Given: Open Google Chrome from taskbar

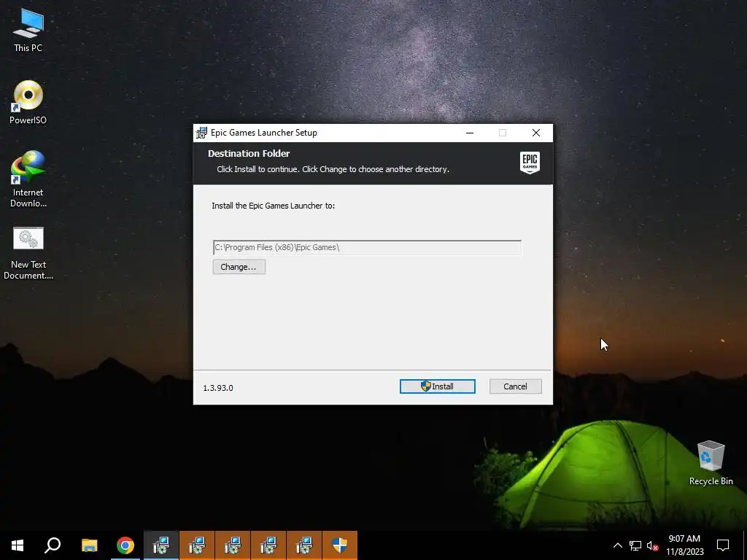Looking at the screenshot, I should coord(125,545).
